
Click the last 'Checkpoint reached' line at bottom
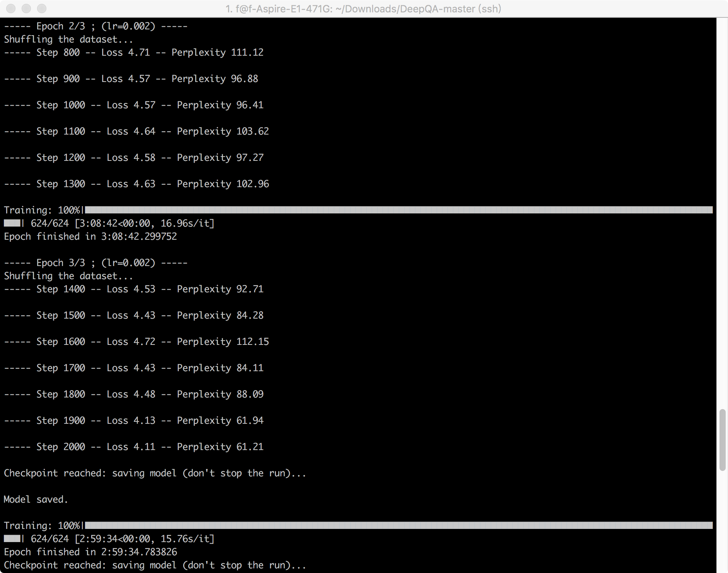click(x=155, y=565)
